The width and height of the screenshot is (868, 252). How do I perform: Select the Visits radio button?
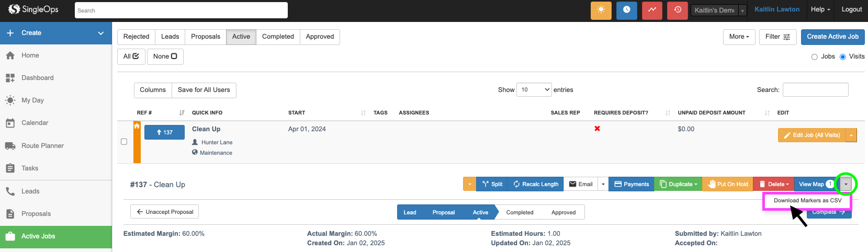(x=842, y=57)
